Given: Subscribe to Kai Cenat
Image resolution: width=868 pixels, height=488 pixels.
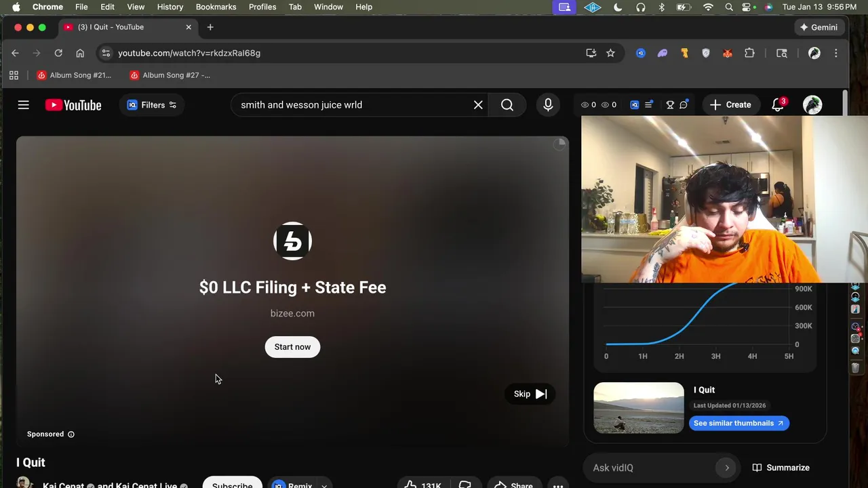Looking at the screenshot, I should (x=232, y=484).
